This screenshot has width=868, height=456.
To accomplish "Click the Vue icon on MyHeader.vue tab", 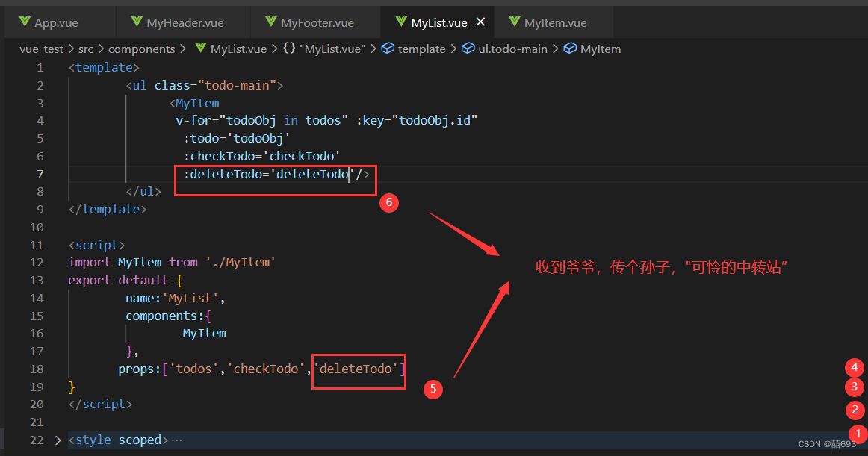I will 138,22.
